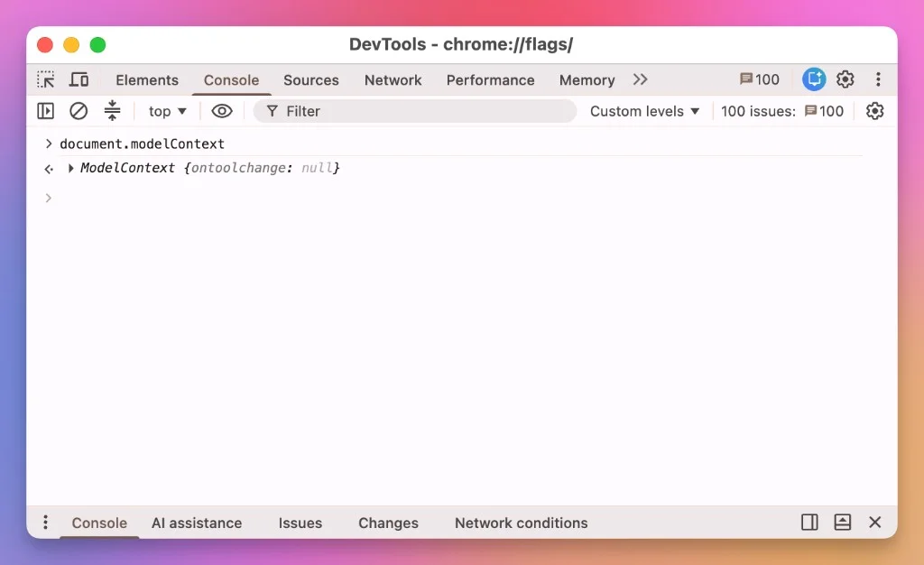Viewport: 924px width, 565px height.
Task: Switch to the Changes drawer tab
Action: (x=388, y=523)
